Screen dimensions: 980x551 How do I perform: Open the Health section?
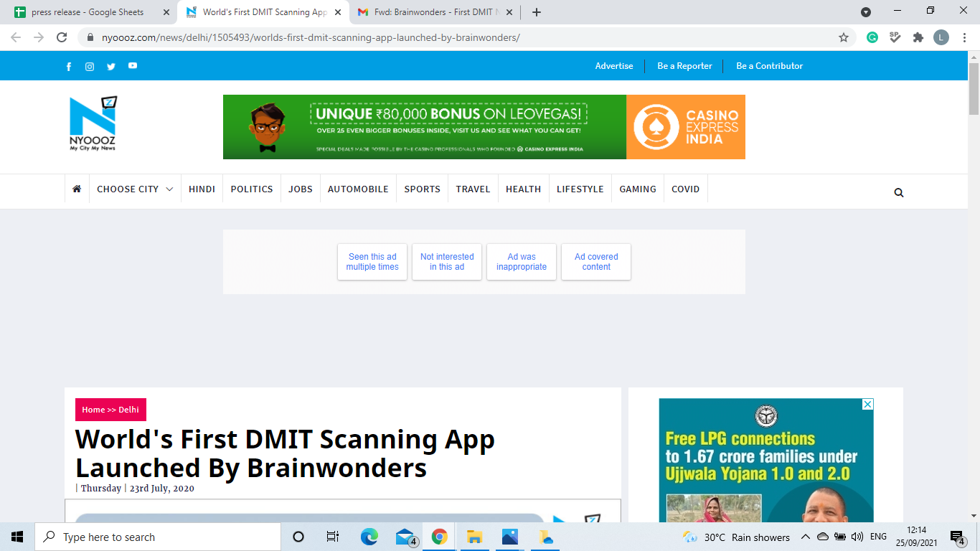point(524,189)
